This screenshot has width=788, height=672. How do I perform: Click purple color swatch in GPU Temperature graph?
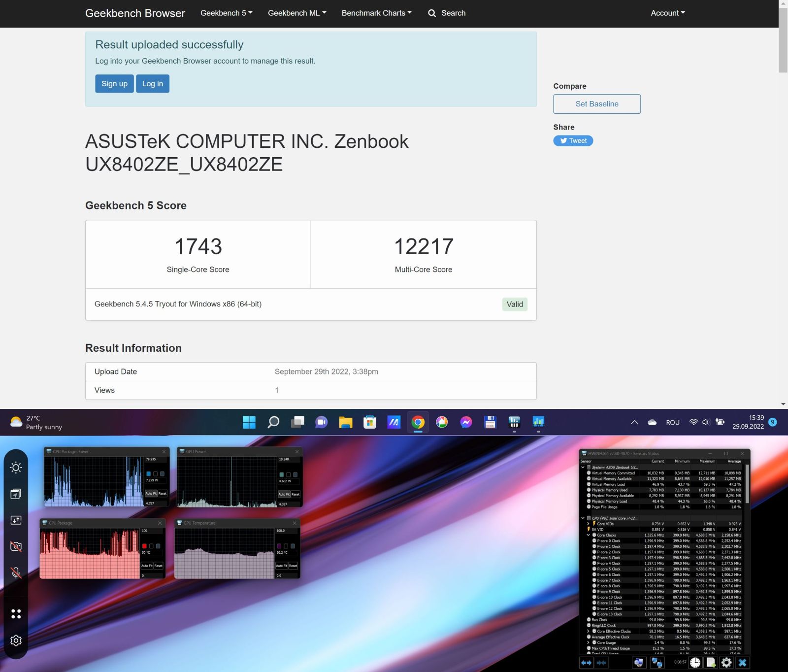(279, 546)
